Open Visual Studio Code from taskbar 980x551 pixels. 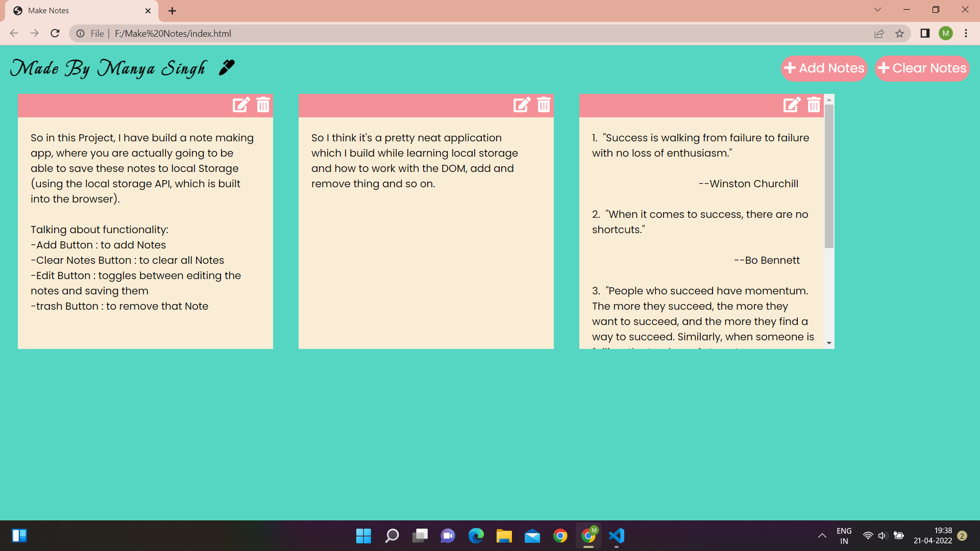tap(617, 536)
